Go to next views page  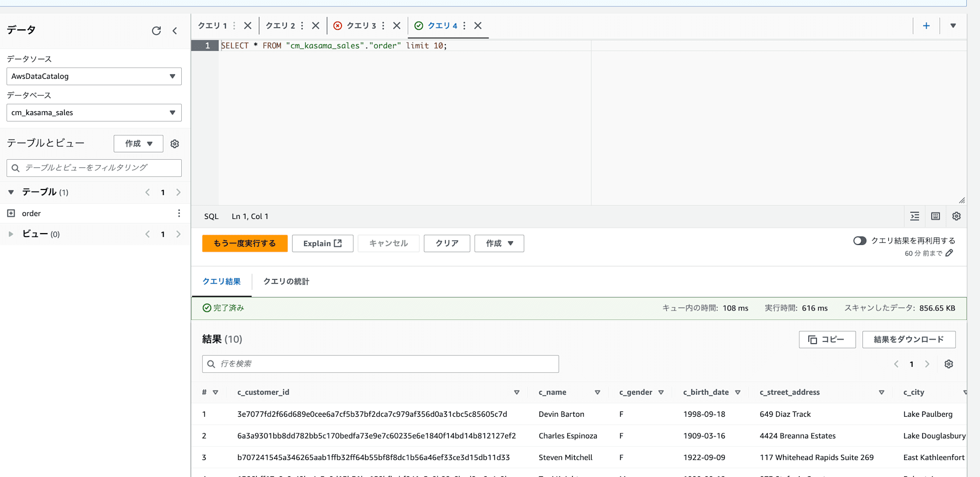click(178, 234)
